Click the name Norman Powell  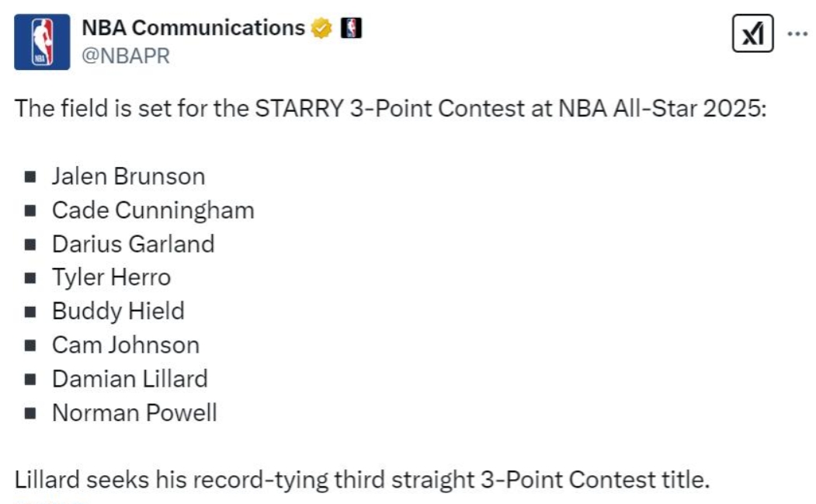pos(134,412)
